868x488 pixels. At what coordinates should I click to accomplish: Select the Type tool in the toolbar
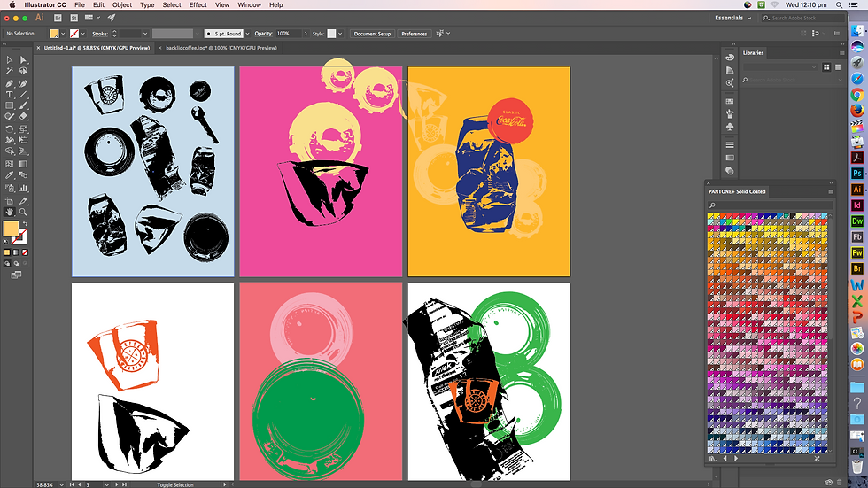click(10, 94)
